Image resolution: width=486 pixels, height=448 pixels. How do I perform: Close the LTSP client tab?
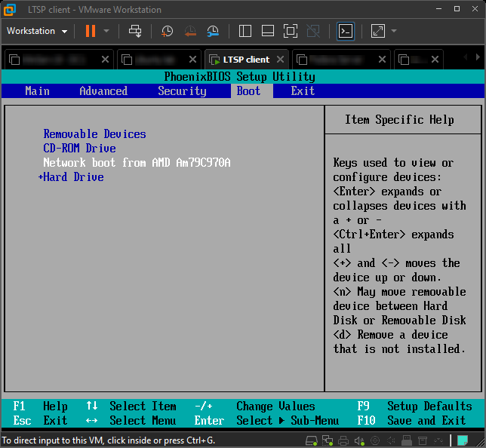coord(280,59)
